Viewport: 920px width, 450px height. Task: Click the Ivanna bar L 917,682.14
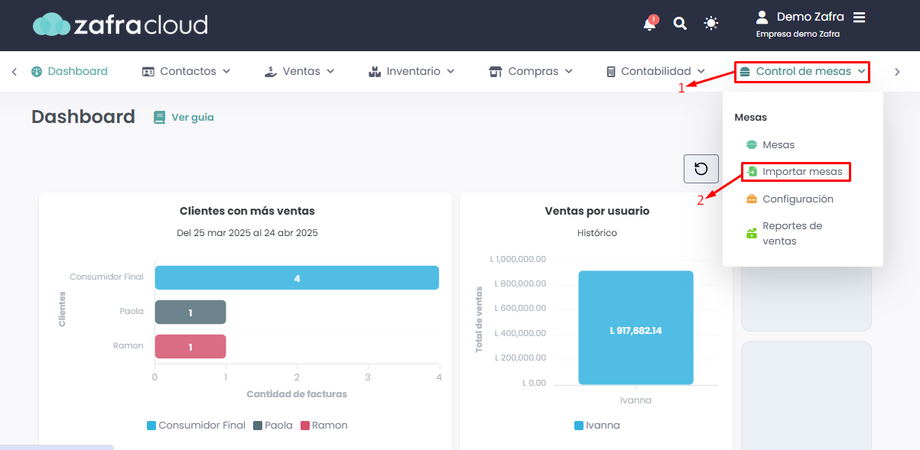(636, 327)
